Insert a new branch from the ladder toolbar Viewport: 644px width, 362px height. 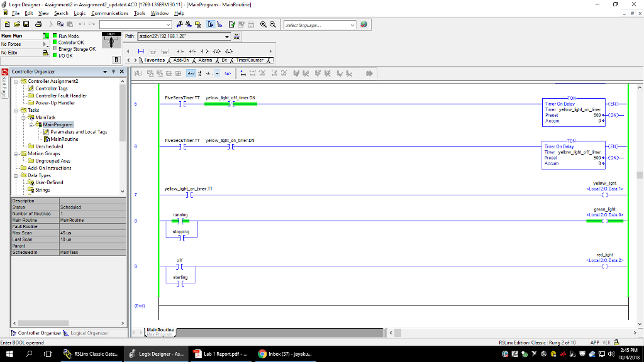click(153, 51)
